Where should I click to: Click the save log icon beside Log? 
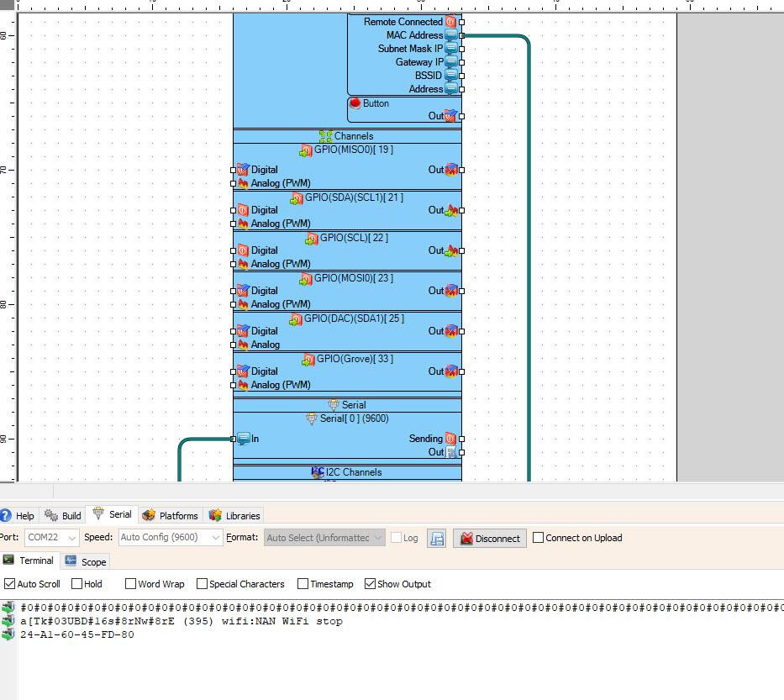(x=436, y=539)
